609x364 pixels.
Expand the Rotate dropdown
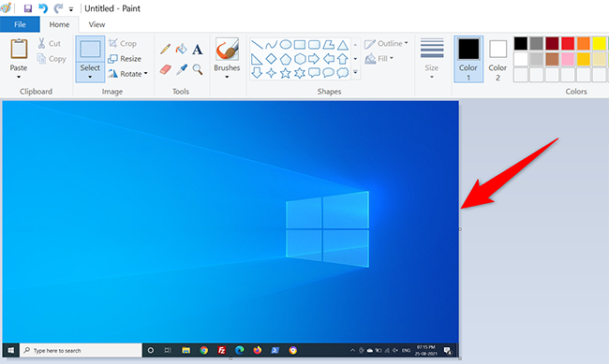145,73
